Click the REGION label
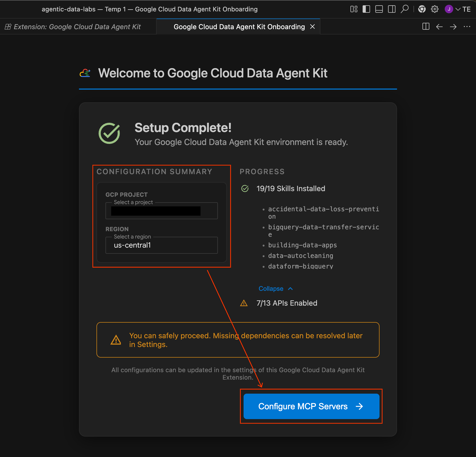Viewport: 476px width, 457px height. click(117, 229)
